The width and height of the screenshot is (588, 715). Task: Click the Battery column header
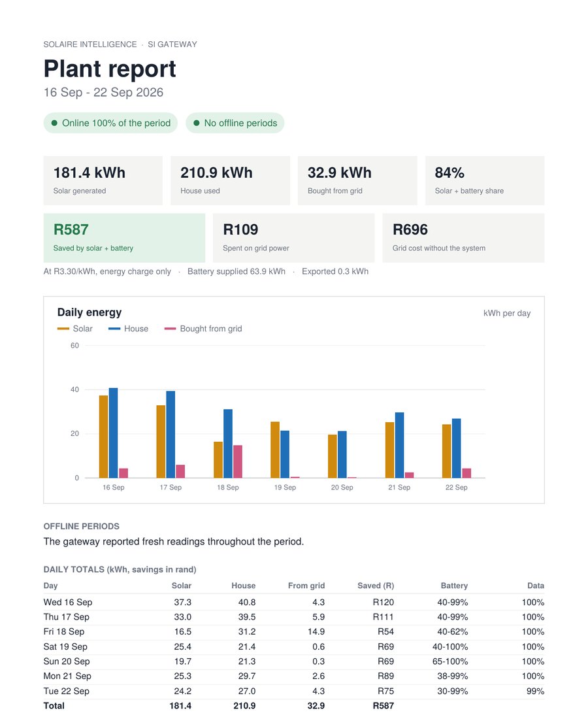[455, 586]
